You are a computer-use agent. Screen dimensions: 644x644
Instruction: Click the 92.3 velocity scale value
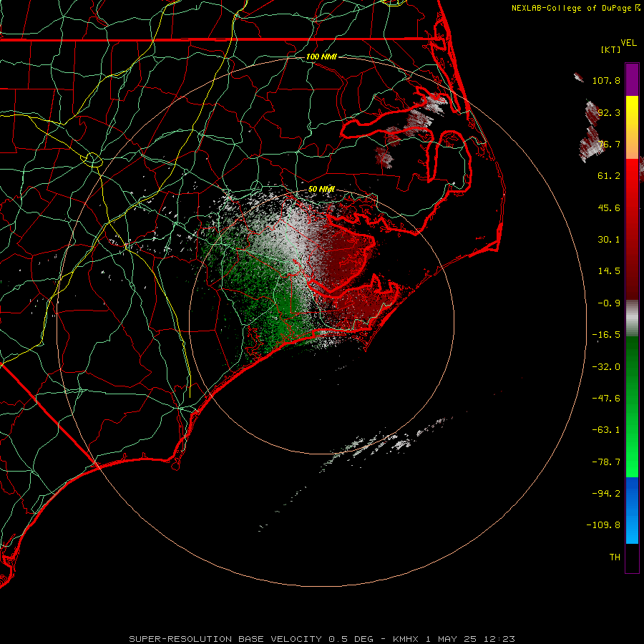coord(609,112)
